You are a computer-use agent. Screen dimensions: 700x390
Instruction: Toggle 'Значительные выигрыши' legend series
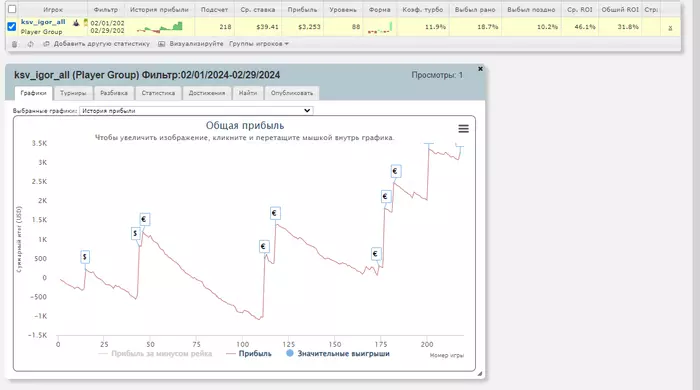[x=338, y=353]
